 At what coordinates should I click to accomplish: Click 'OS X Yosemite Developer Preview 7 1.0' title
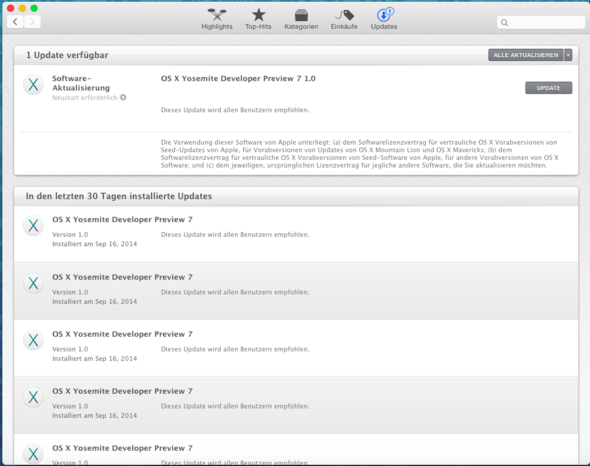[x=238, y=78]
